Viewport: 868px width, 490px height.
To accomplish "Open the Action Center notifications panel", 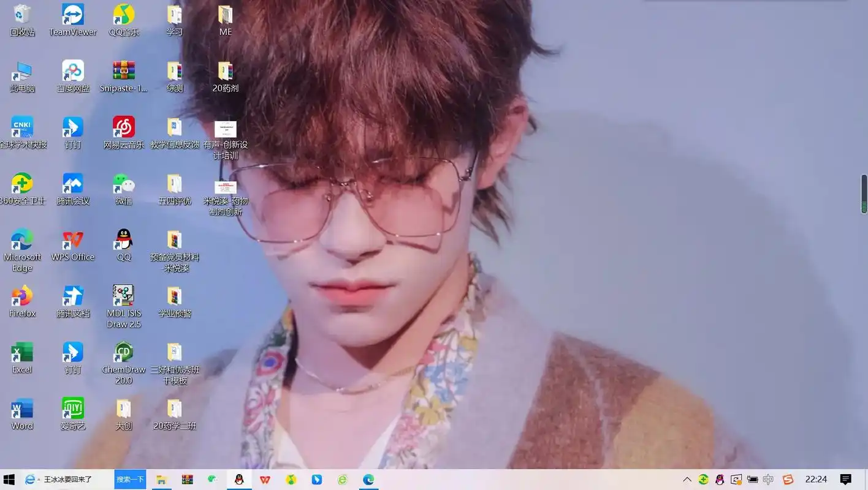I will [845, 480].
